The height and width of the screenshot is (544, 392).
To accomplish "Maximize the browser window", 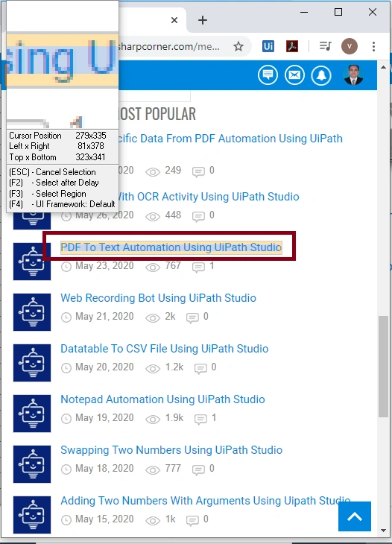I will 338,12.
